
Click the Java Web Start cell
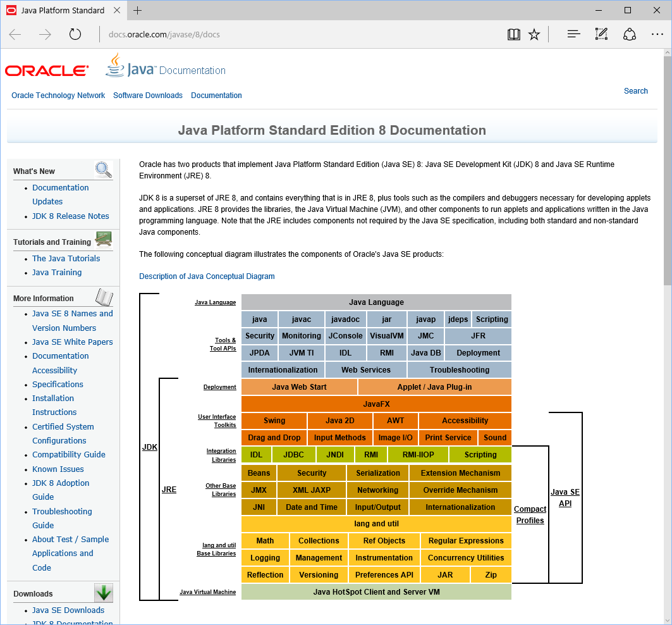coord(299,387)
